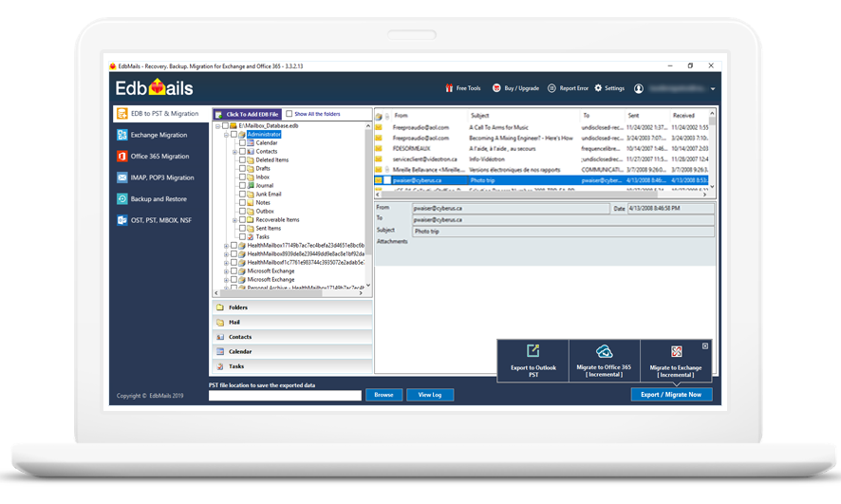This screenshot has height=504, width=841.
Task: Click the Export to Outlook PST label
Action: pyautogui.click(x=533, y=371)
